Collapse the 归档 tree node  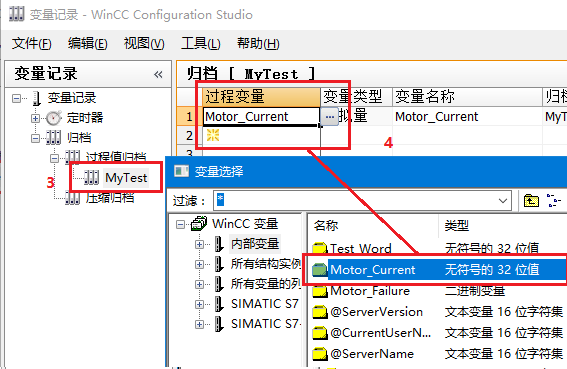pyautogui.click(x=35, y=138)
